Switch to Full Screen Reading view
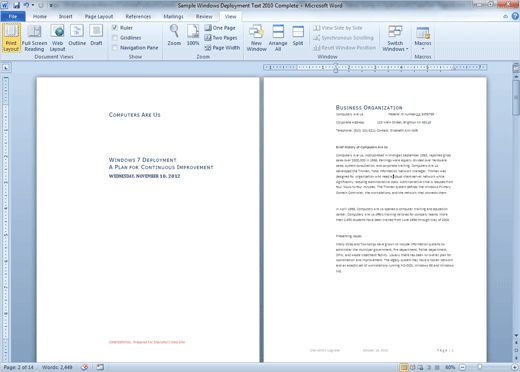 pos(34,38)
